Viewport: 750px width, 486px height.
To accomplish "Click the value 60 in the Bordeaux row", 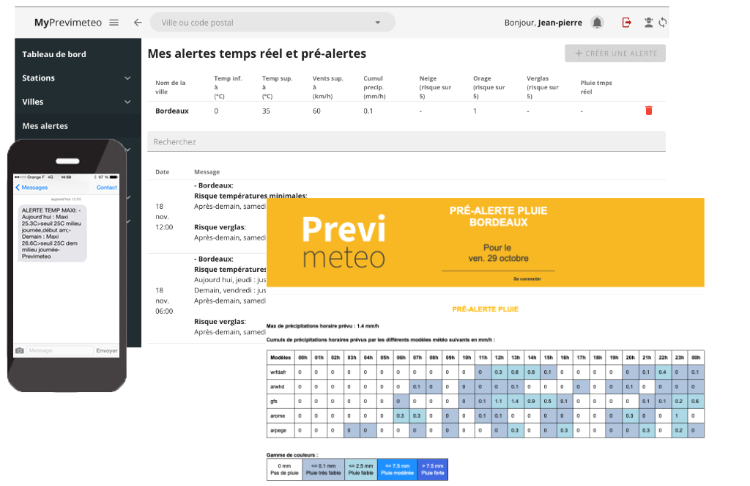I will (x=316, y=111).
